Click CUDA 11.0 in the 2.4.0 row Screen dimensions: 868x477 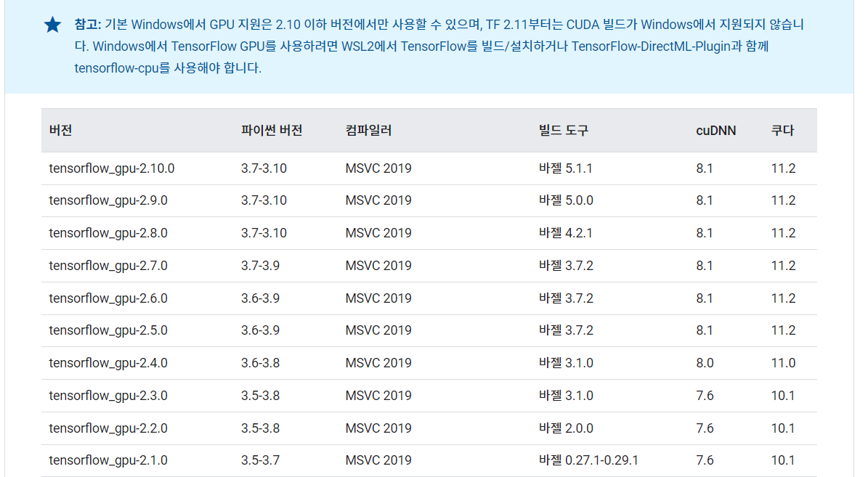(x=783, y=363)
